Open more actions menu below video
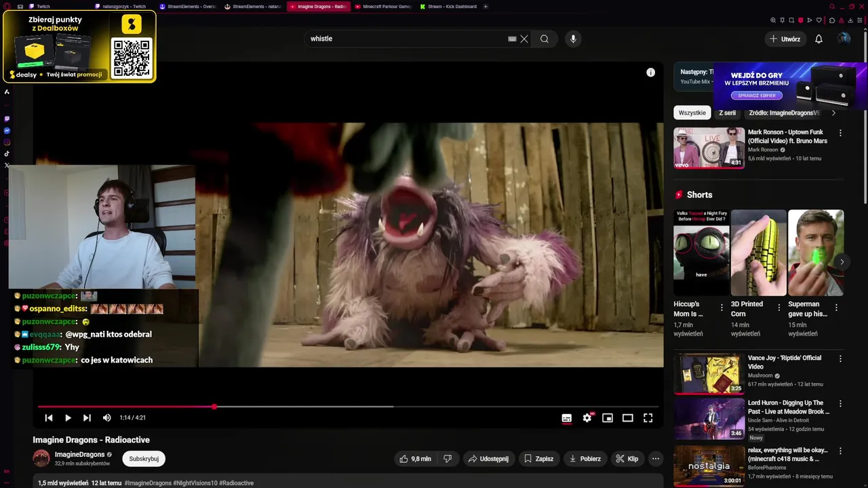868x488 pixels. point(656,459)
